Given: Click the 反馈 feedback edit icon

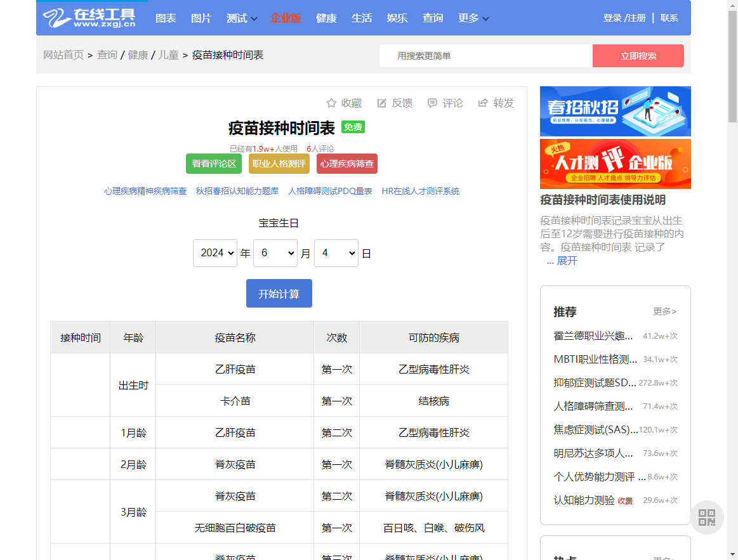Looking at the screenshot, I should [x=382, y=103].
